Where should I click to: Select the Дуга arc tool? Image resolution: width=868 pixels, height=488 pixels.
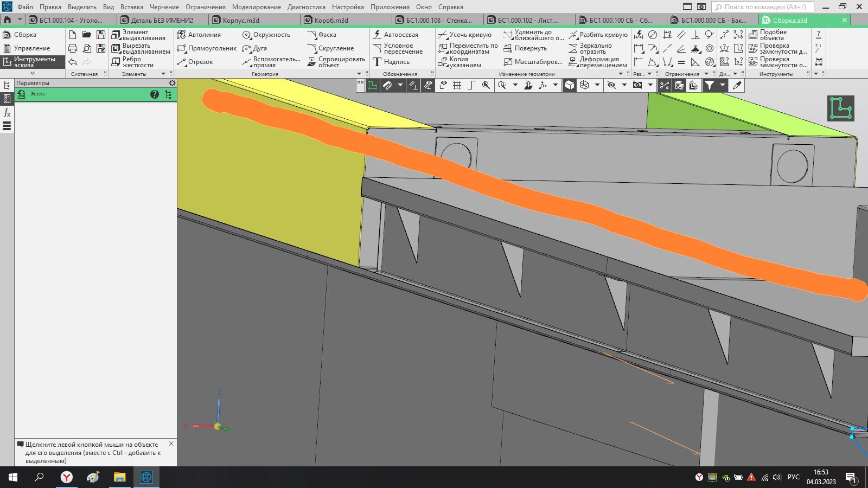(254, 48)
